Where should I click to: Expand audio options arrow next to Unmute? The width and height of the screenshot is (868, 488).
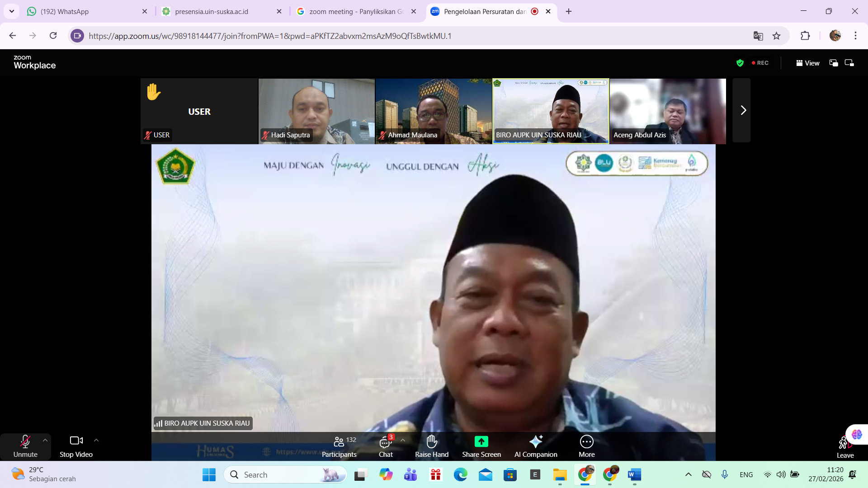pyautogui.click(x=45, y=440)
